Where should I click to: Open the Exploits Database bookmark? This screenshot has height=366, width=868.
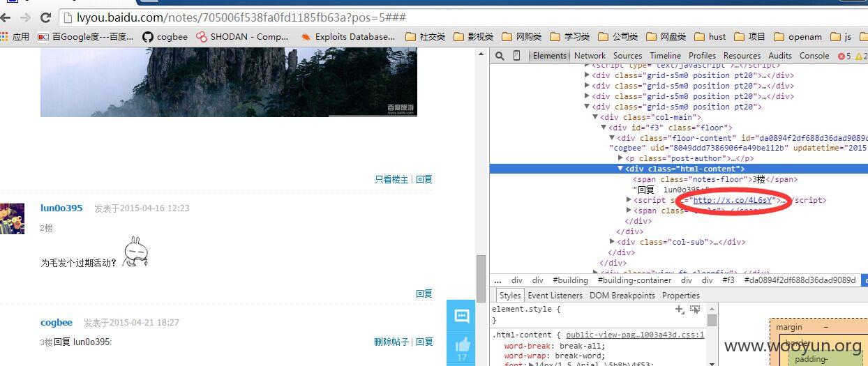[x=347, y=36]
